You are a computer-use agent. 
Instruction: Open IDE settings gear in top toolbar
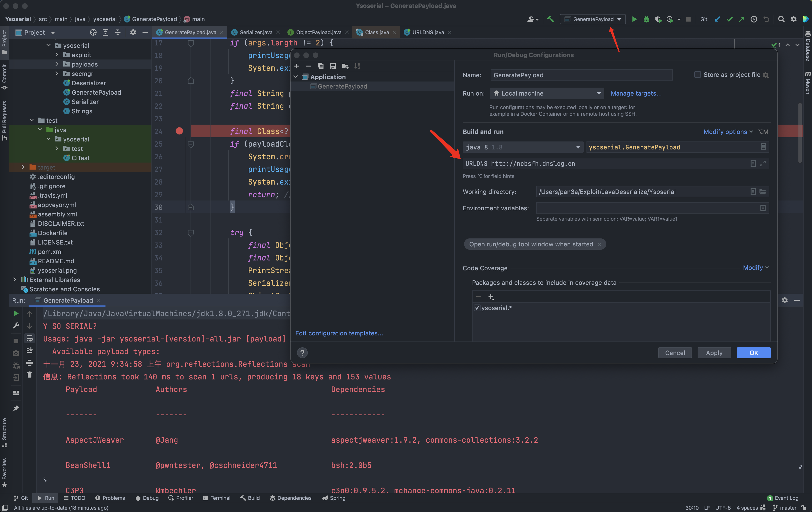click(793, 19)
